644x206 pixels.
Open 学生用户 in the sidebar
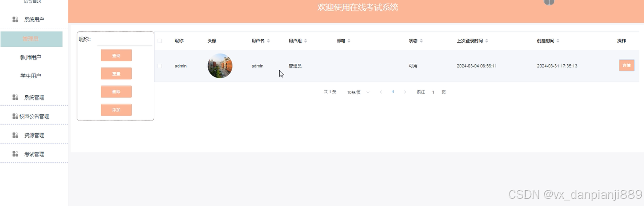31,76
